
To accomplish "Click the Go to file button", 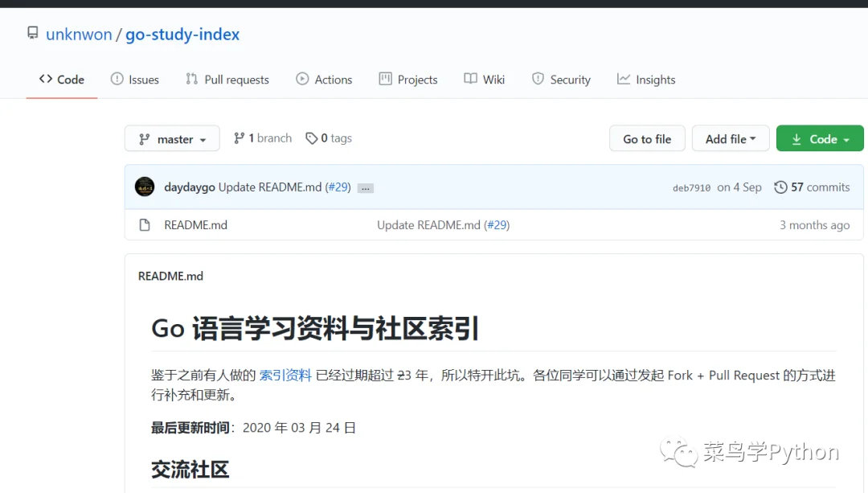I will 647,138.
